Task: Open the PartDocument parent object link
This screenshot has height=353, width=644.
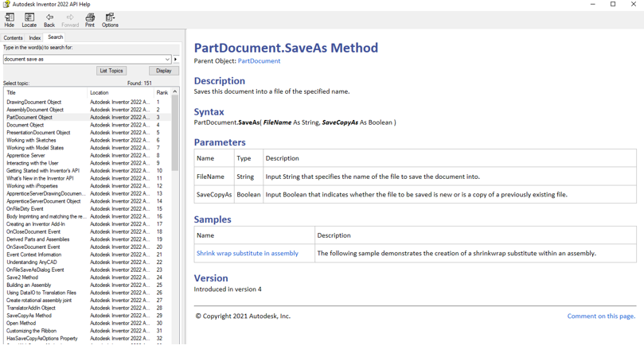Action: (259, 60)
